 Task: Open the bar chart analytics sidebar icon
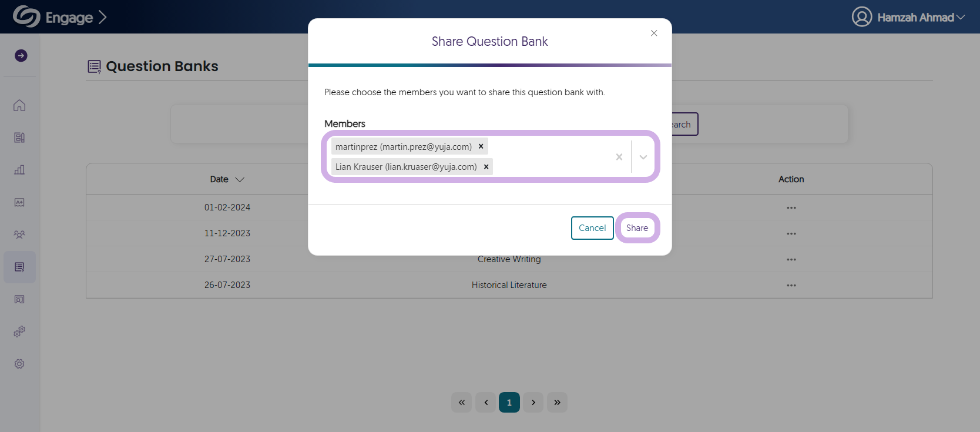point(19,170)
